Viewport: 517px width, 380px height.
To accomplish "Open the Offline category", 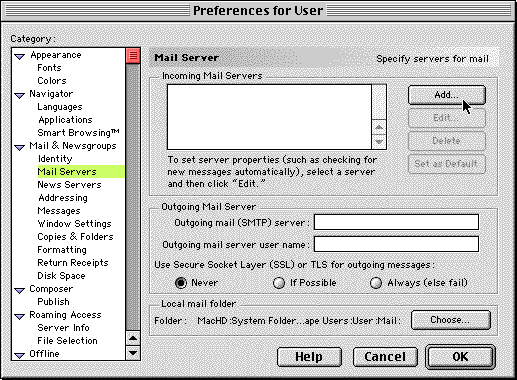I will coord(44,354).
